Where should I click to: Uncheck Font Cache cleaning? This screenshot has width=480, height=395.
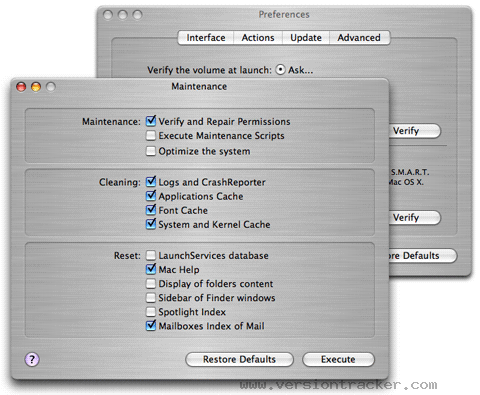[151, 210]
